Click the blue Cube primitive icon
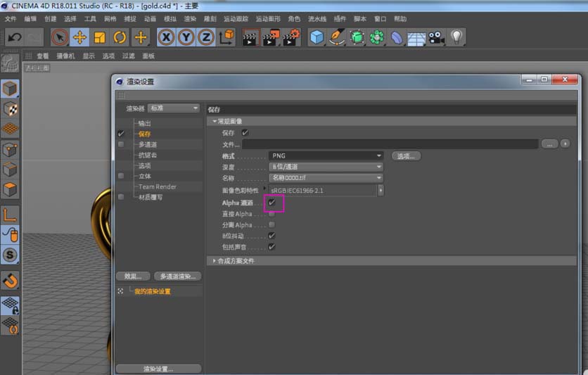This screenshot has width=588, height=375. 317,37
